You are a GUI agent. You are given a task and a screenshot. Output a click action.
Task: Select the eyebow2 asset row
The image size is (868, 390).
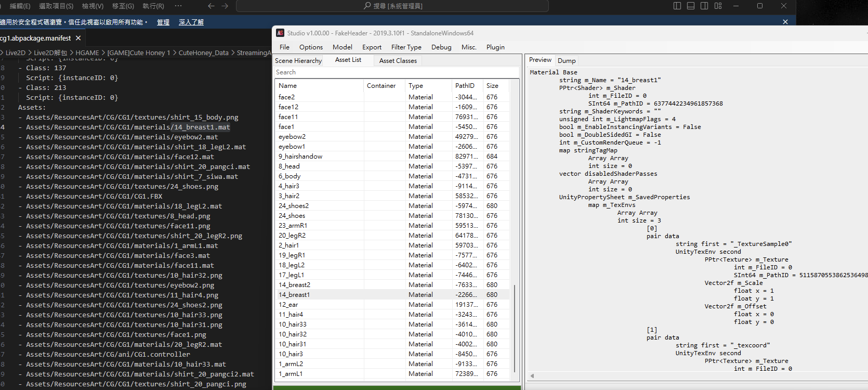(x=392, y=137)
